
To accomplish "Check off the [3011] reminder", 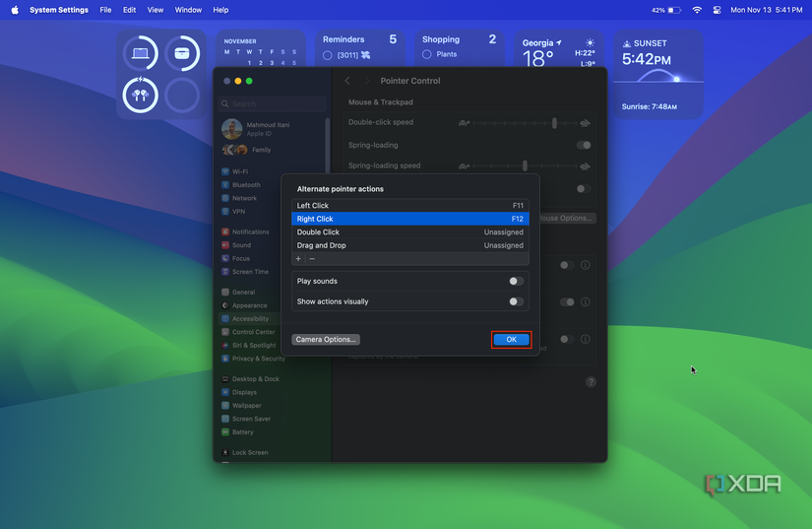I will click(x=328, y=55).
